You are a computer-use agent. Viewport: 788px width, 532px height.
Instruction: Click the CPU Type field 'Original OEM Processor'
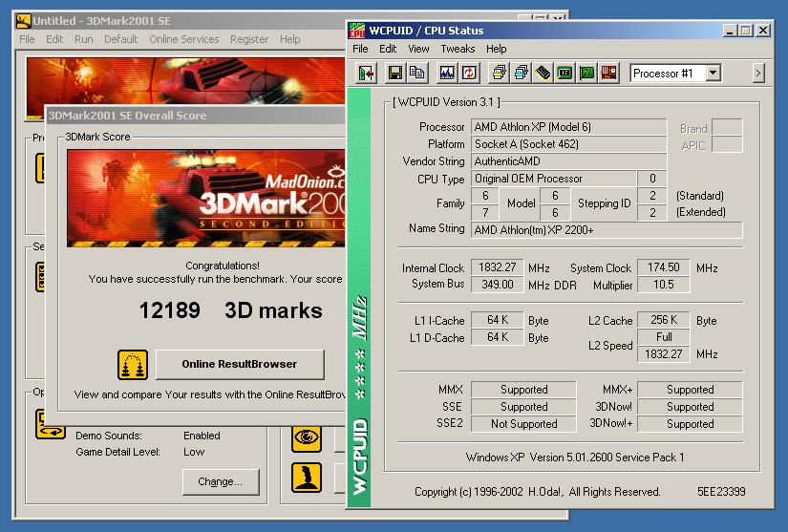pos(553,179)
